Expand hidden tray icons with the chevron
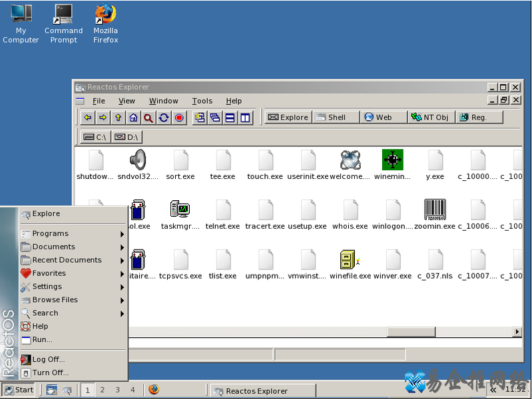Screen dimensions: 532x399 [x=493, y=390]
